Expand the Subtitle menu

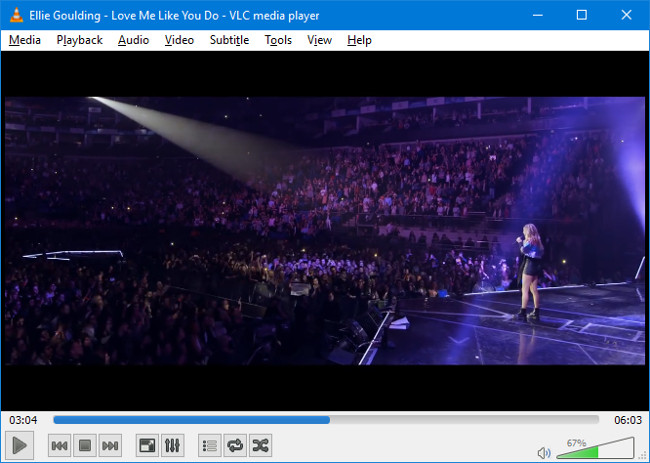pos(229,40)
